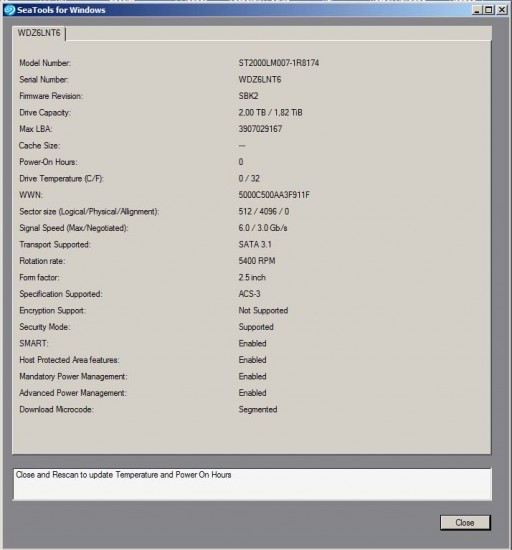
Task: Click the Power-On Hours label
Action: pos(48,162)
